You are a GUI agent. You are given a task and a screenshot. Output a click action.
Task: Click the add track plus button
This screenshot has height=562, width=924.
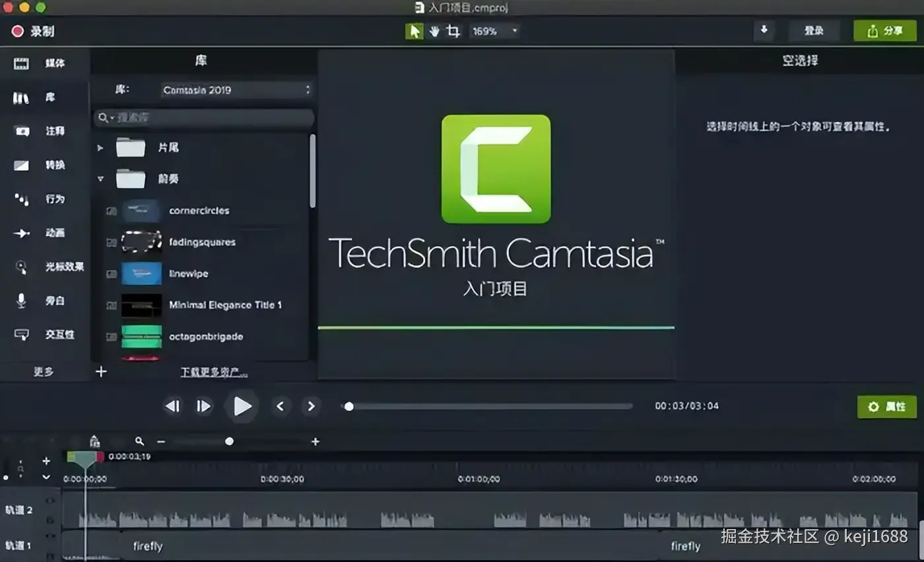click(x=46, y=461)
